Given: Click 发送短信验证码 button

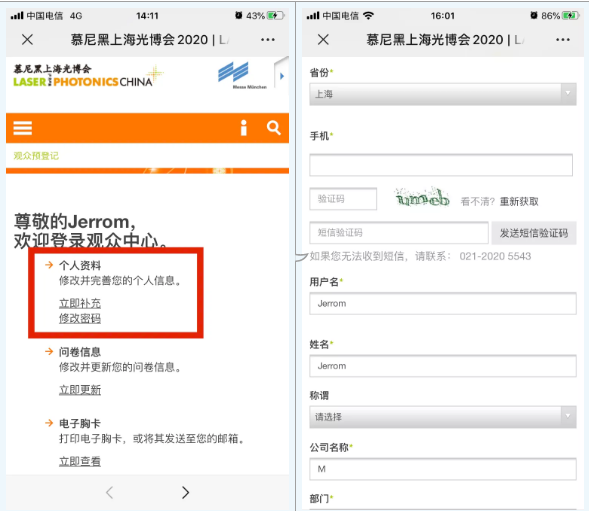Looking at the screenshot, I should (534, 233).
